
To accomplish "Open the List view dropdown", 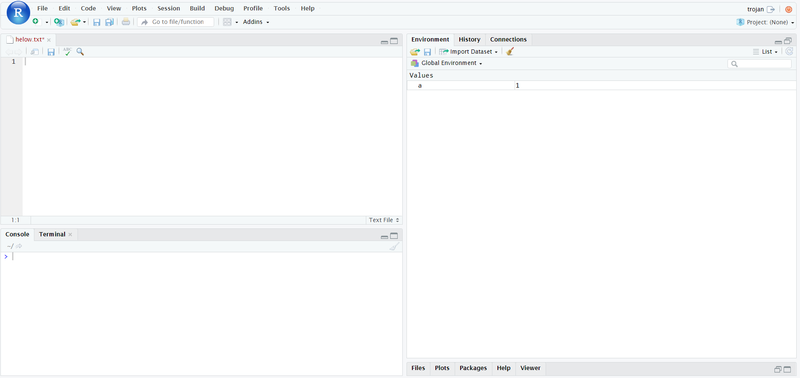I will (x=766, y=52).
